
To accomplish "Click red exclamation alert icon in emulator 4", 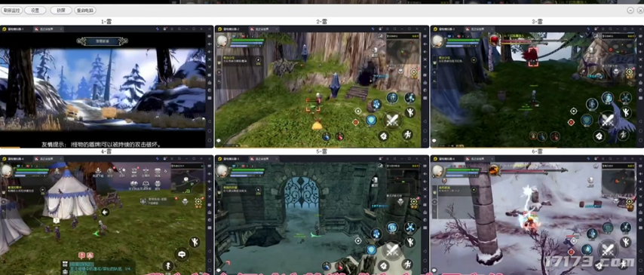I will point(81,255).
